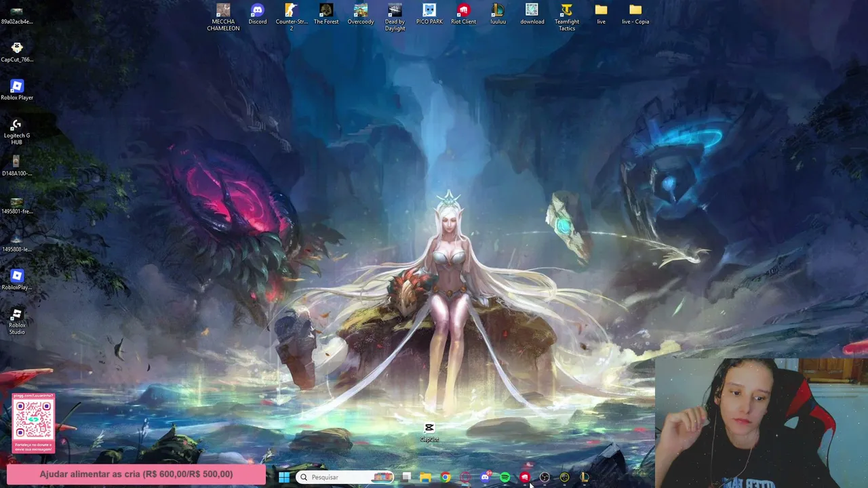This screenshot has height=488, width=868.
Task: Click the donation QR code overlay
Action: pos(33,423)
